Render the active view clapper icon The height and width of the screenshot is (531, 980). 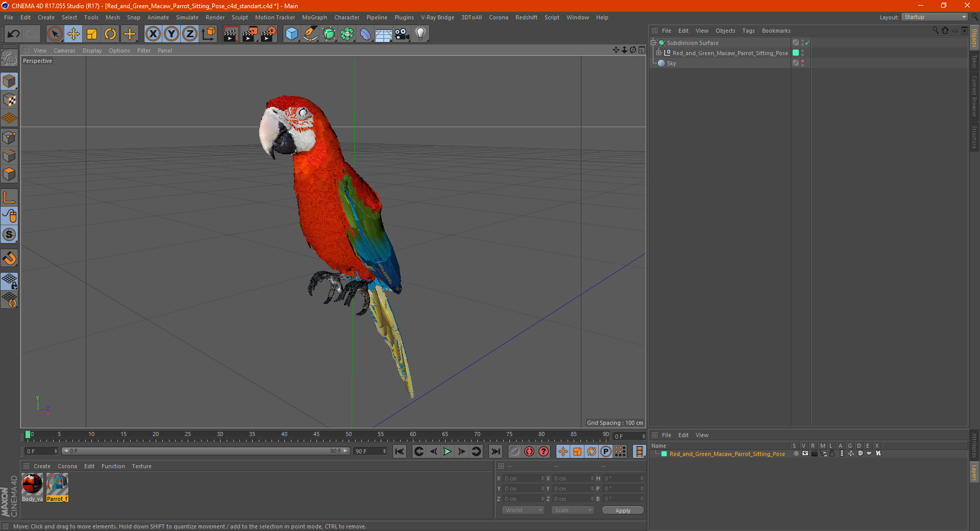tap(231, 34)
